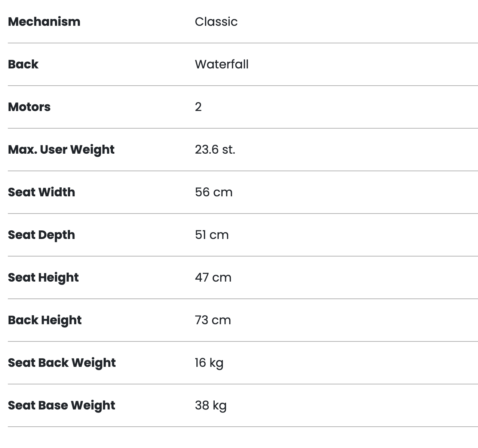The width and height of the screenshot is (478, 448).
Task: Select the 73 cm back height value
Action: (x=213, y=320)
